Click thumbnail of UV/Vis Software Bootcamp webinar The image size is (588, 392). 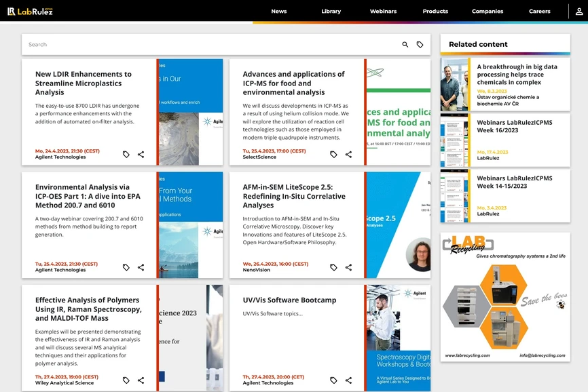point(397,338)
